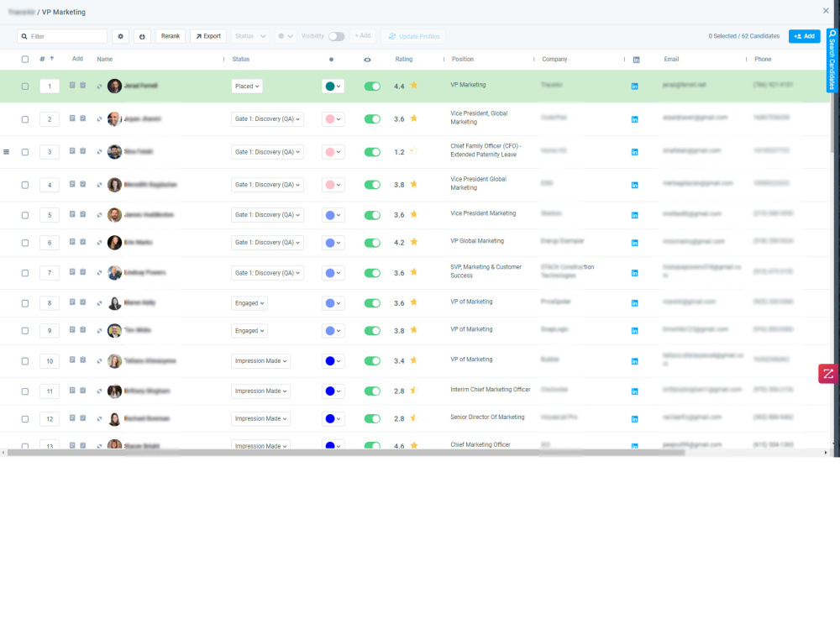
Task: Open candidate avatar in row 12
Action: (114, 418)
